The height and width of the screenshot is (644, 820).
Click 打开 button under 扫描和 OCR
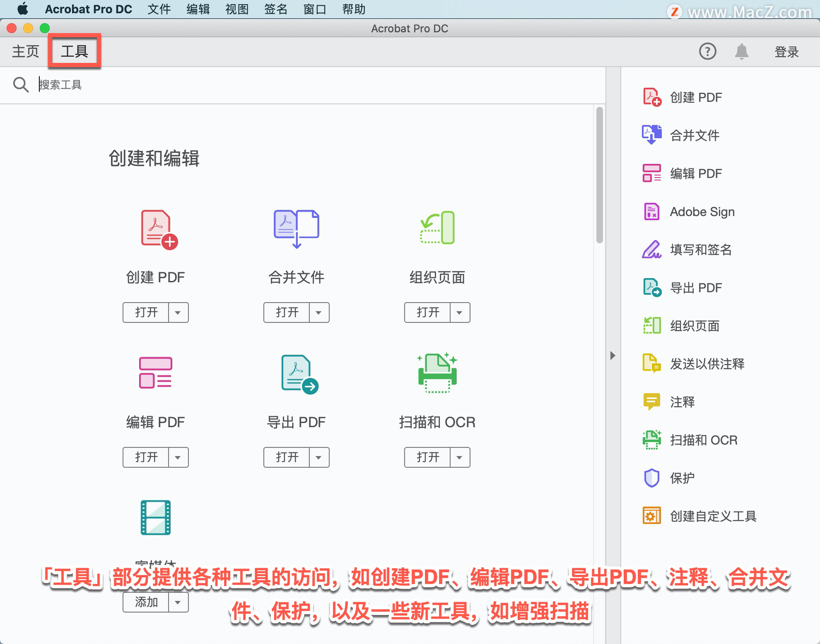[428, 458]
